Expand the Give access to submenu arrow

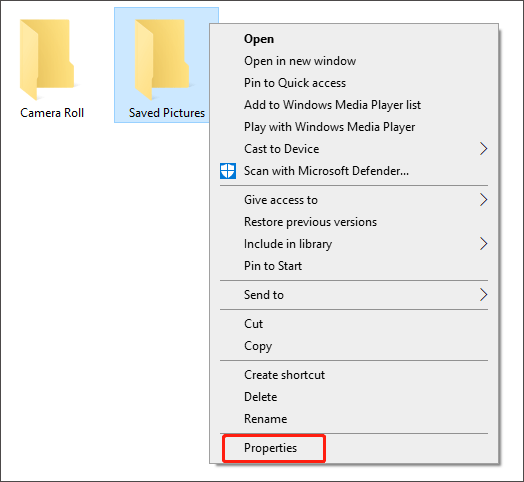[x=483, y=200]
